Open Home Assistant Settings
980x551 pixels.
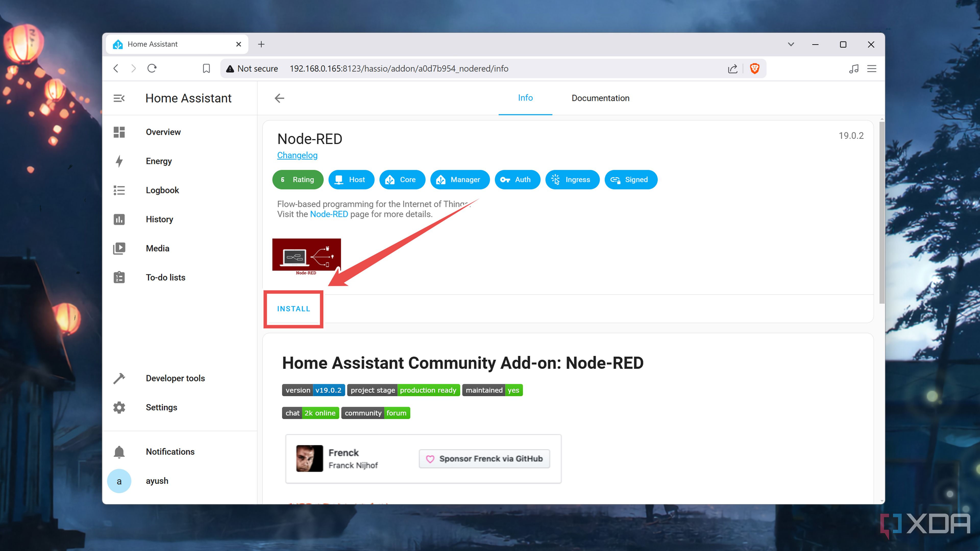coord(161,407)
